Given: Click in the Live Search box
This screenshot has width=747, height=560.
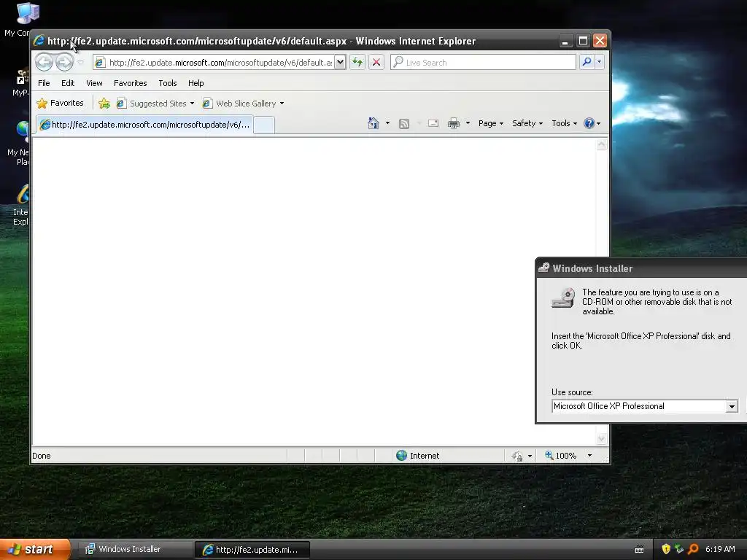Looking at the screenshot, I should click(483, 63).
